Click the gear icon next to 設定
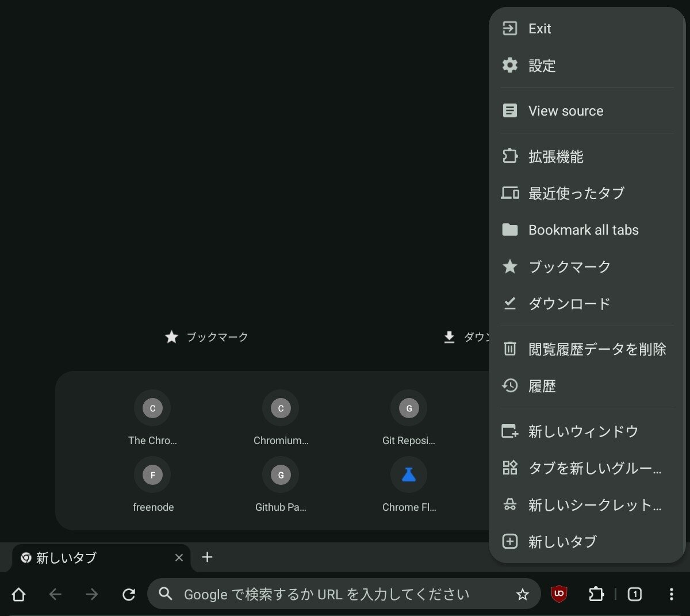690x616 pixels. [510, 65]
